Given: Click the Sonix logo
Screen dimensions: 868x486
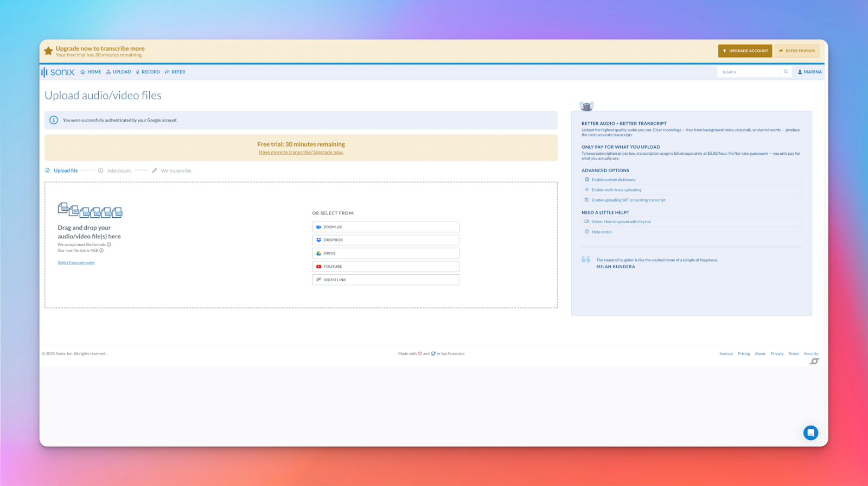Looking at the screenshot, I should (x=58, y=72).
